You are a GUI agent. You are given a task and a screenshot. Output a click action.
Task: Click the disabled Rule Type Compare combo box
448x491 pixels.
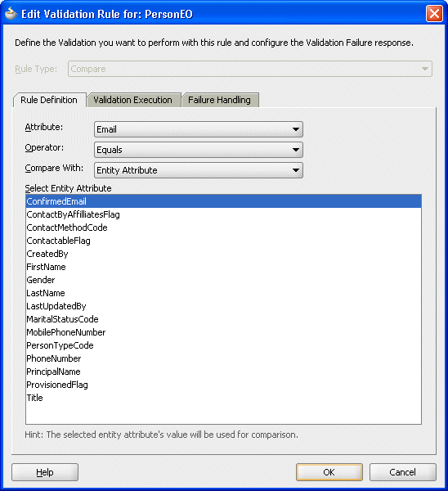coord(250,69)
